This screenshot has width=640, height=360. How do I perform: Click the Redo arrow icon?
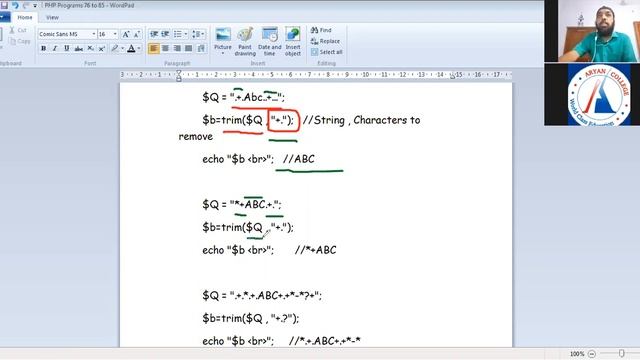click(26, 5)
